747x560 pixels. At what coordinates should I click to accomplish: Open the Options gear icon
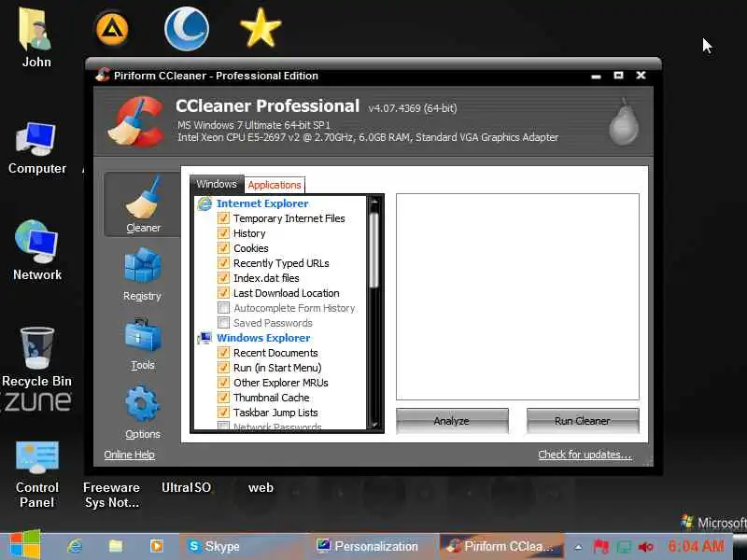point(143,404)
